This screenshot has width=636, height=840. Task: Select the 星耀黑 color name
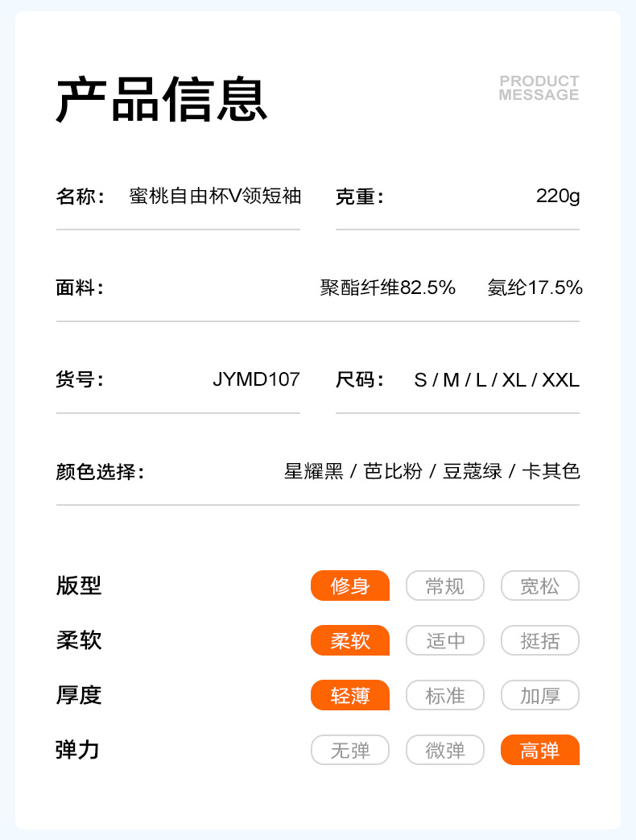[314, 471]
